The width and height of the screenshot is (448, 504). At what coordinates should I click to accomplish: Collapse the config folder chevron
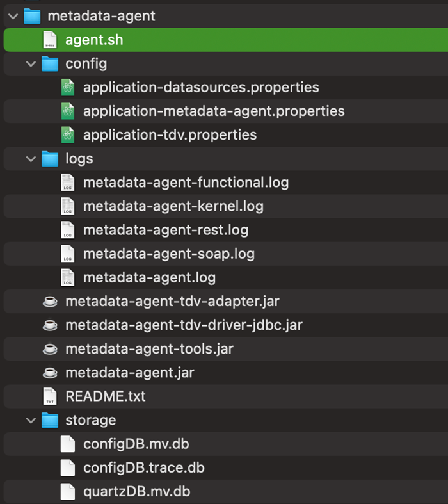point(31,64)
